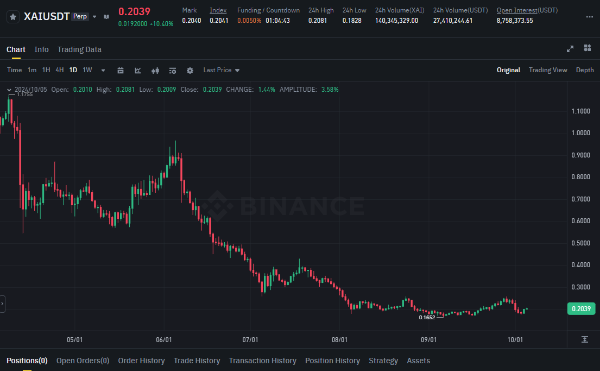Click the Mark price value 0.2040

(191, 21)
